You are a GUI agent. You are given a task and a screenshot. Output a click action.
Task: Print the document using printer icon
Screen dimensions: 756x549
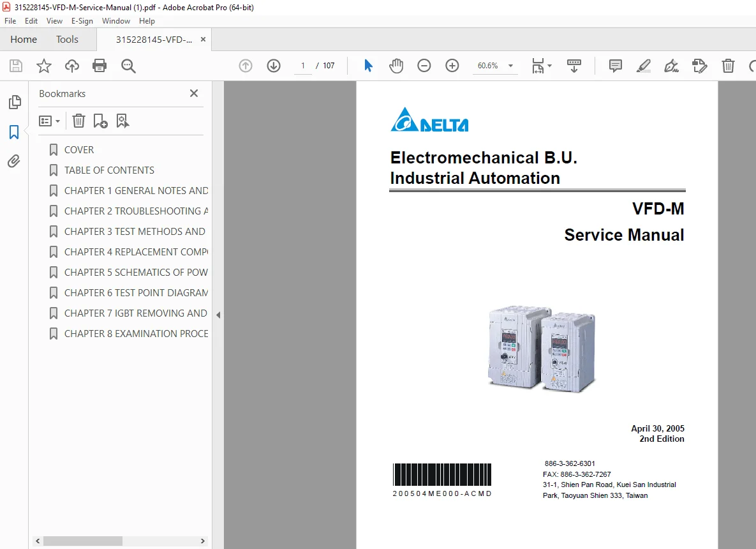tap(100, 66)
